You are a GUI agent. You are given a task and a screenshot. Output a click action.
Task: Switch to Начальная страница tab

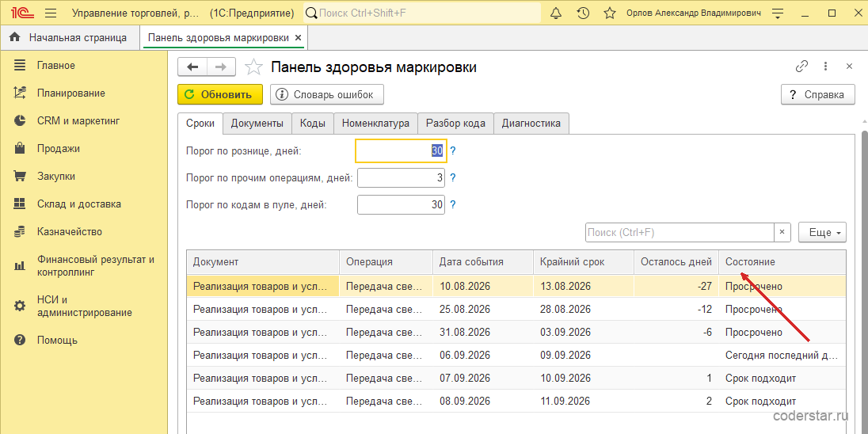pyautogui.click(x=70, y=38)
